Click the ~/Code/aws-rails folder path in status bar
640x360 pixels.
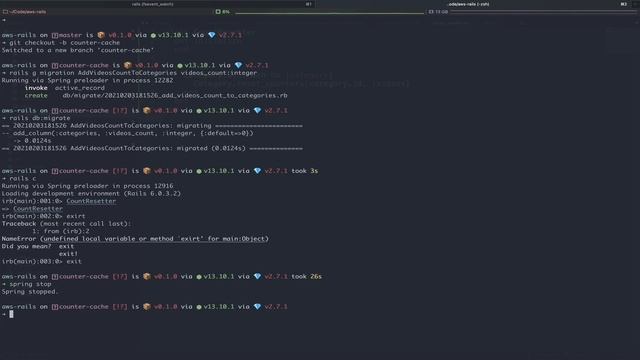click(28, 12)
